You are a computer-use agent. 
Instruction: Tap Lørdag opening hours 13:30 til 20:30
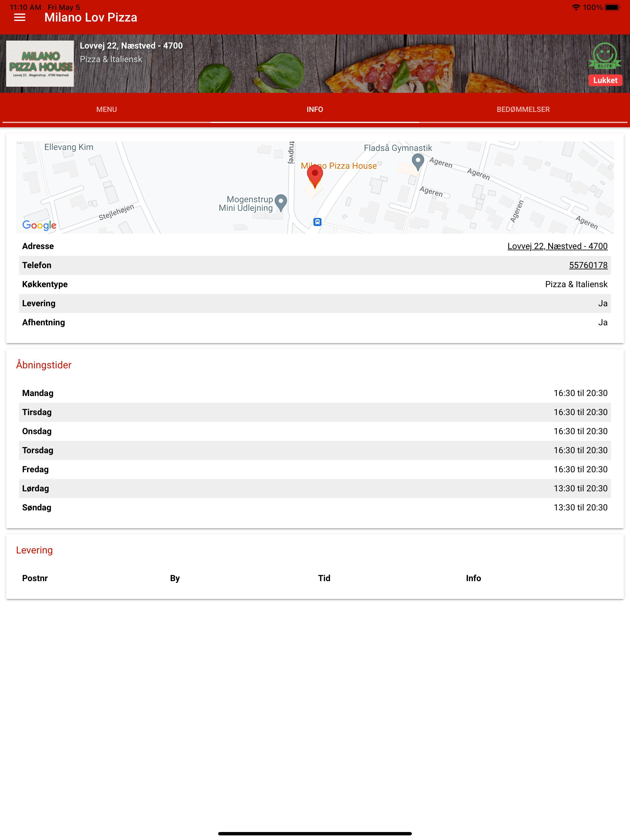pos(580,488)
